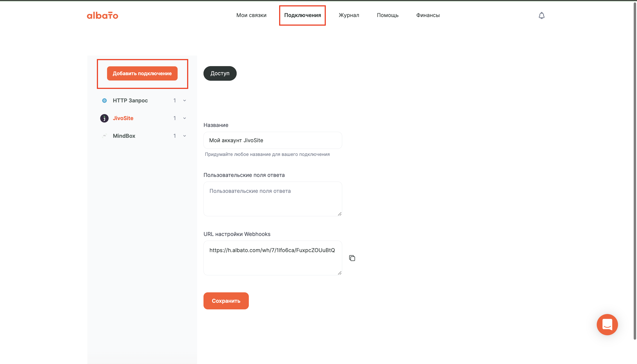
Task: Expand the MindBox connections chevron
Action: click(184, 136)
